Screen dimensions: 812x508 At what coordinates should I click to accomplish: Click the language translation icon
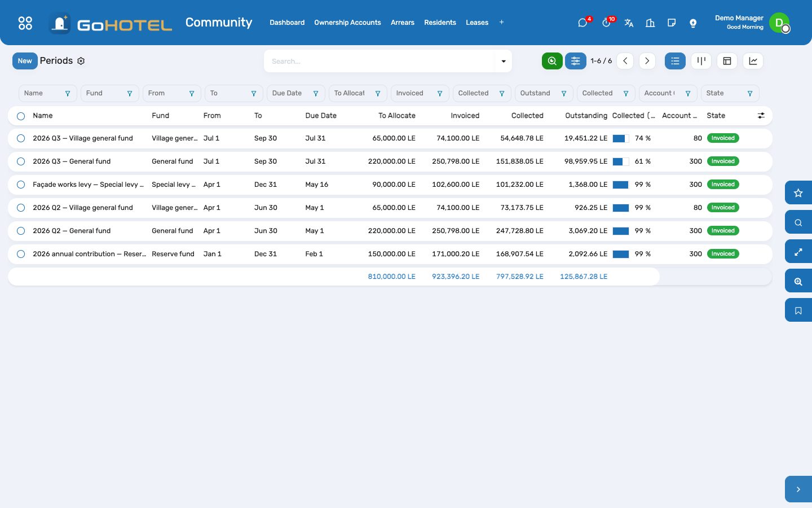point(629,23)
